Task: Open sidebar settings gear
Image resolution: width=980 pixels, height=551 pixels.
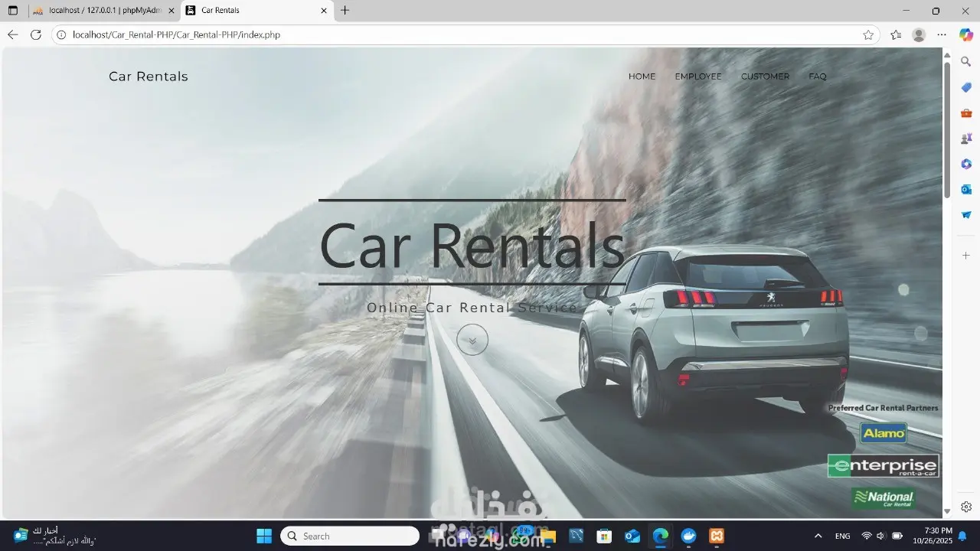Action: [966, 507]
